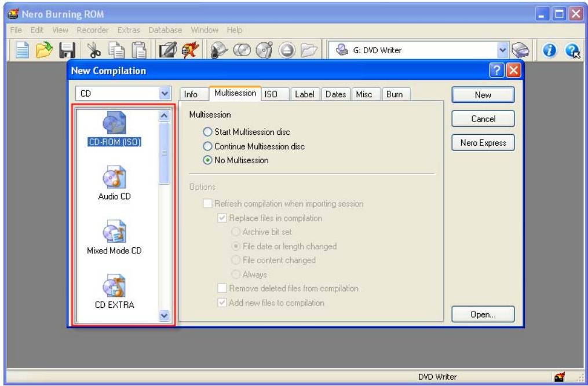Switch to the Label tab
The image size is (588, 386).
pyautogui.click(x=305, y=94)
